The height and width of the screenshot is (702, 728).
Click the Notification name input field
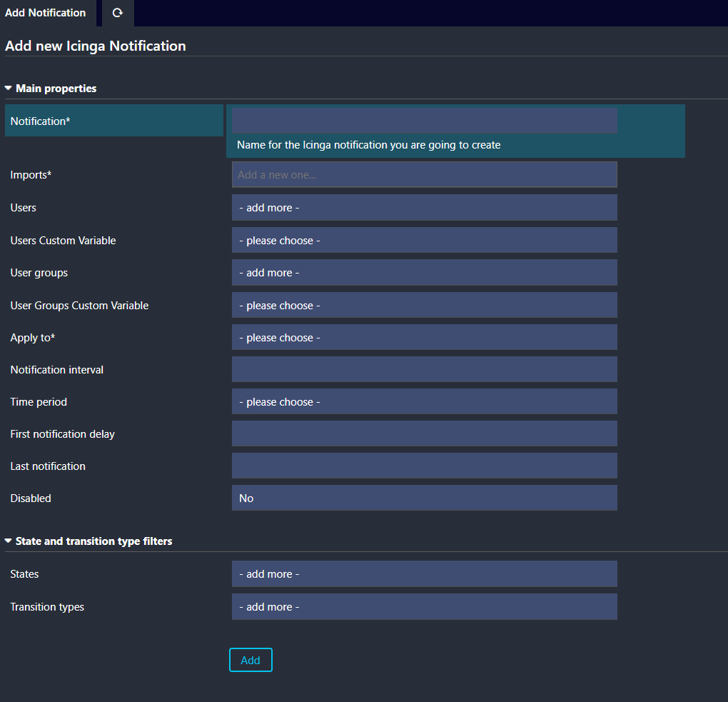(x=424, y=121)
